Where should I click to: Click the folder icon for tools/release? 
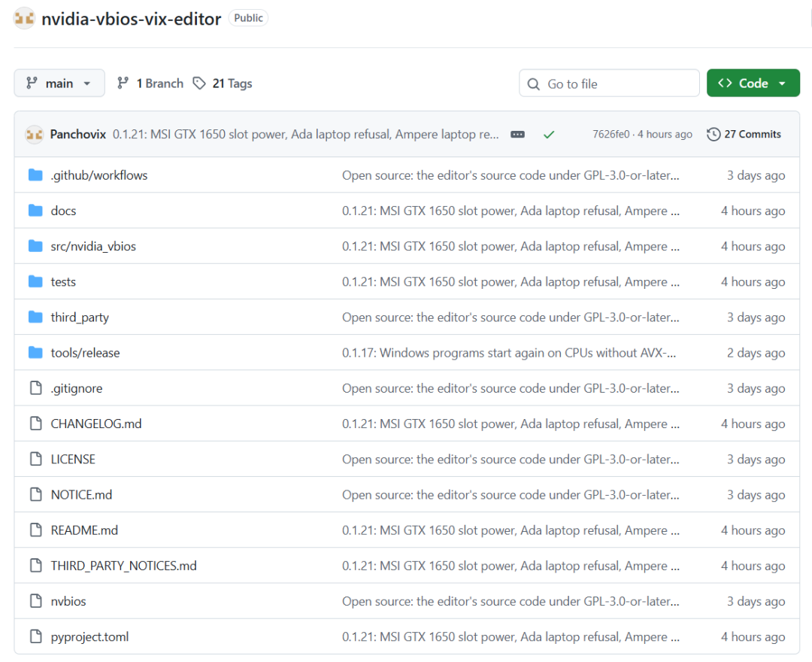pyautogui.click(x=35, y=352)
